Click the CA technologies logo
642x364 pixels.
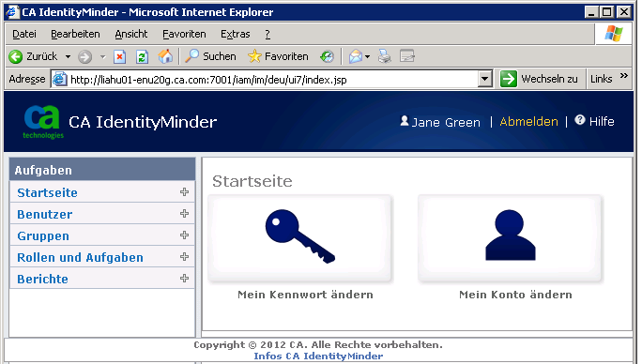[x=42, y=122]
